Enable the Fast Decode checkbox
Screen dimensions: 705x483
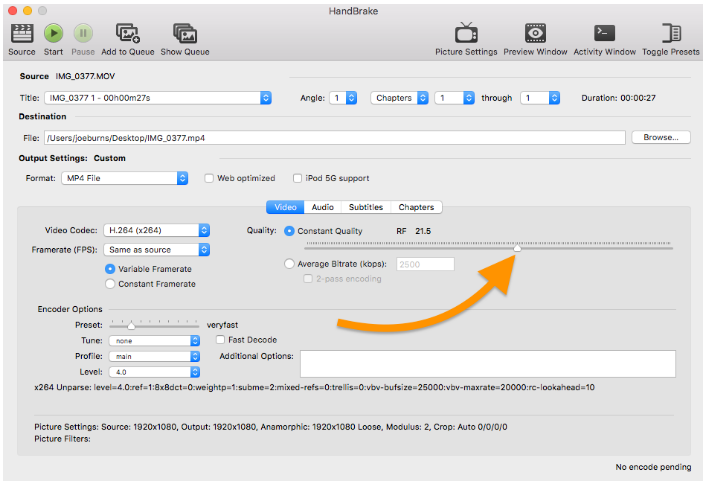pos(220,340)
